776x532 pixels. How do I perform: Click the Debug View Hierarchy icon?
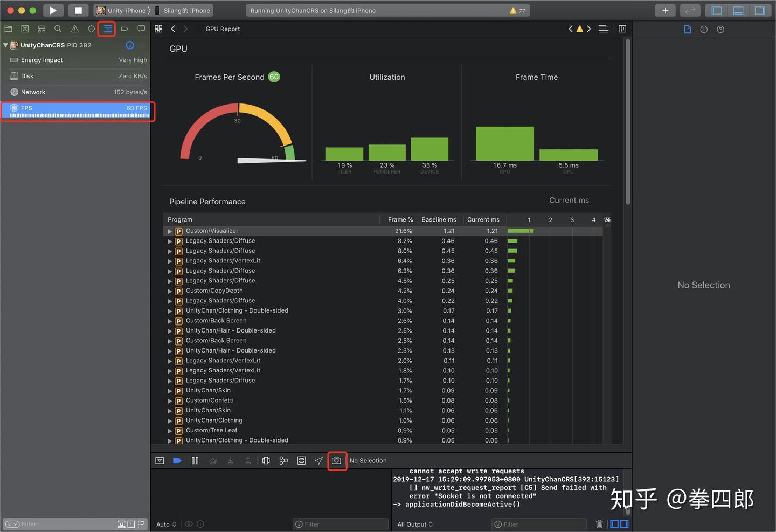[x=266, y=460]
